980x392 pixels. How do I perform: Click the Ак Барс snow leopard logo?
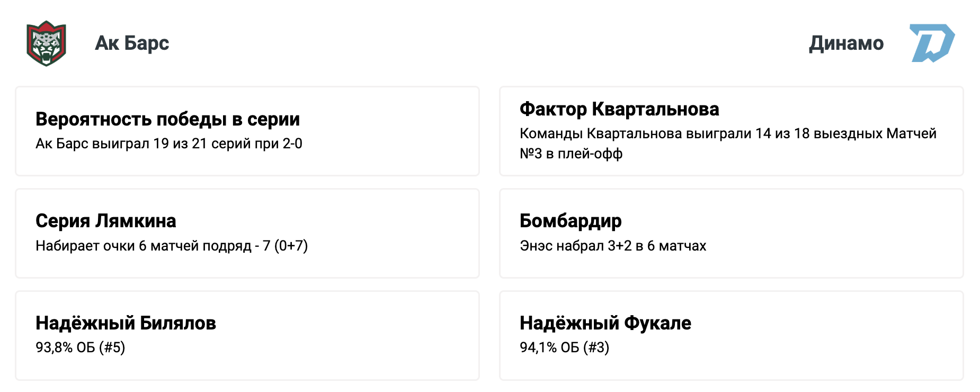[46, 43]
